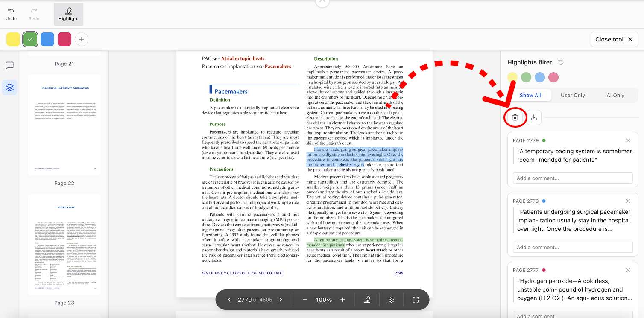This screenshot has height=318, width=644.
Task: Switch to the User Only highlights tab
Action: pos(572,95)
